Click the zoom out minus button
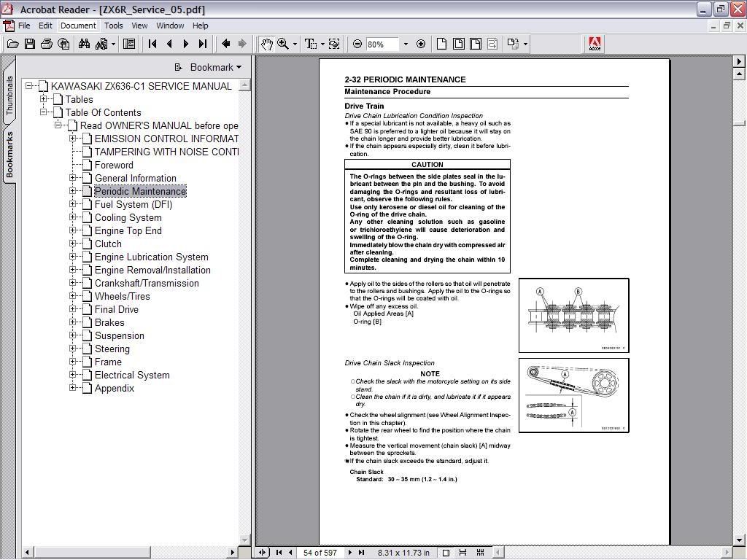Screen dimensions: 747x560 click(x=357, y=44)
